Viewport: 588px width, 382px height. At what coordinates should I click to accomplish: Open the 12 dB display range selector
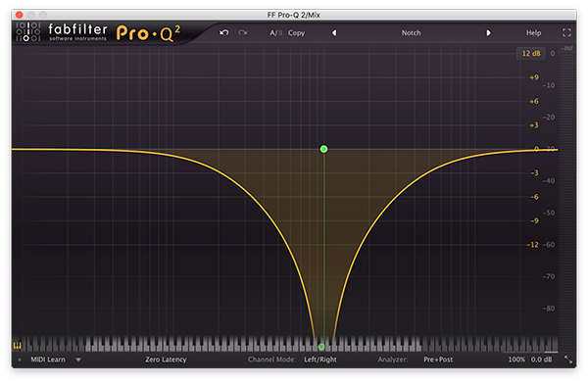coord(531,53)
